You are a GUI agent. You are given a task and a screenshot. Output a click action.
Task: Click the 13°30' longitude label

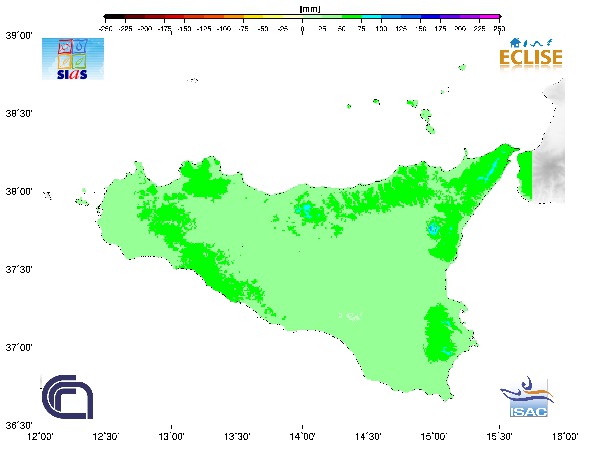237,436
